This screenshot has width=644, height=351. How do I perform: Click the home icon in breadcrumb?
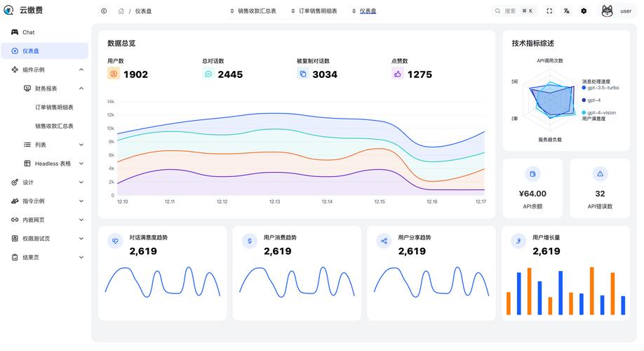[121, 11]
